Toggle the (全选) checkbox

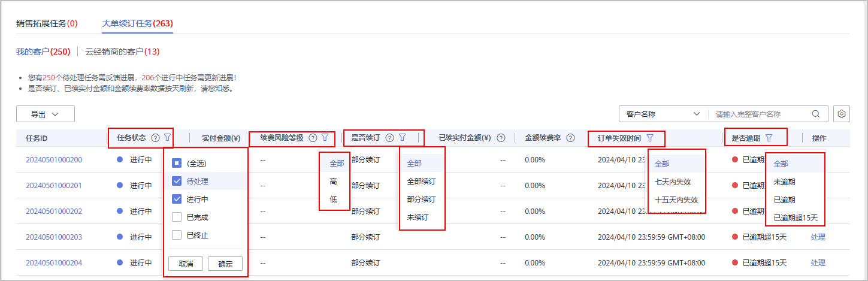click(x=177, y=163)
